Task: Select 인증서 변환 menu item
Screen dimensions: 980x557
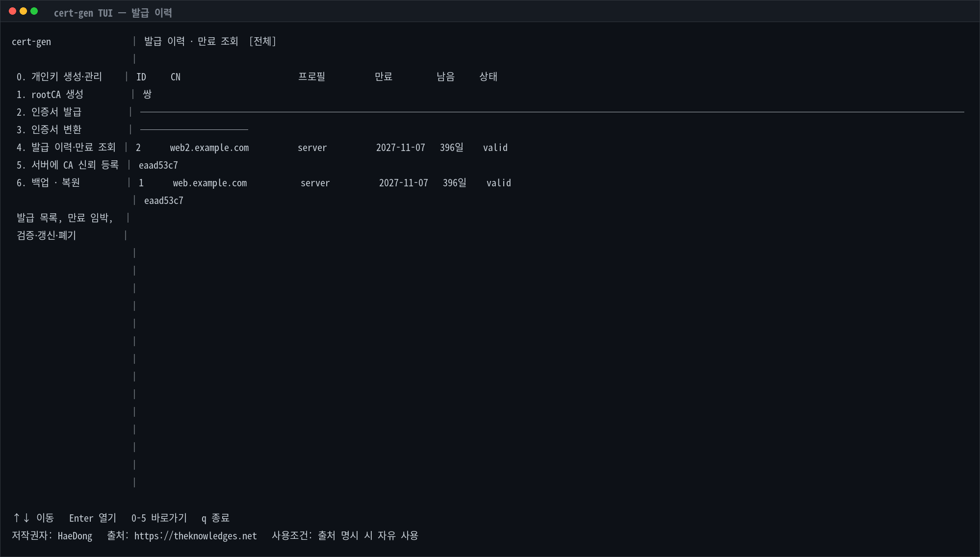Action: (x=49, y=129)
